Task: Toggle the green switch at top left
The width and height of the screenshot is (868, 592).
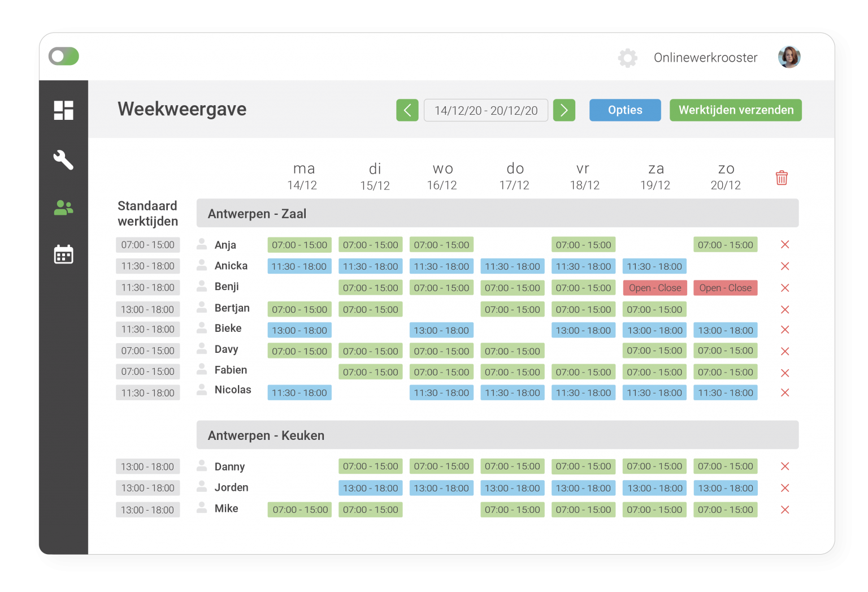Action: (x=64, y=57)
